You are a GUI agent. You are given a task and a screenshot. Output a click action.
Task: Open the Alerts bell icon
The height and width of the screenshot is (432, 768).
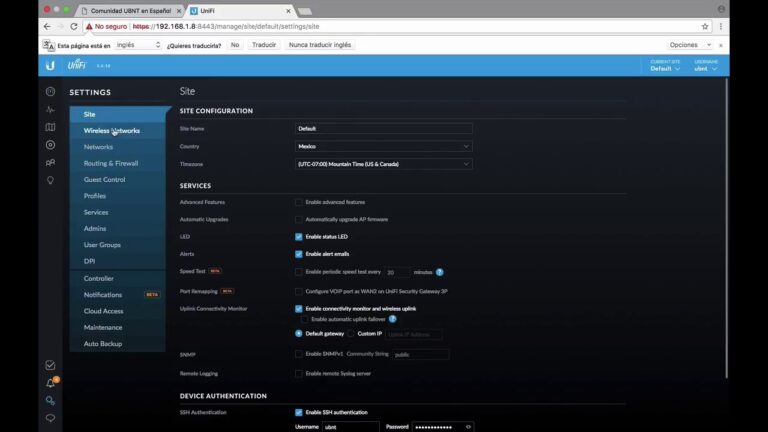click(x=50, y=383)
